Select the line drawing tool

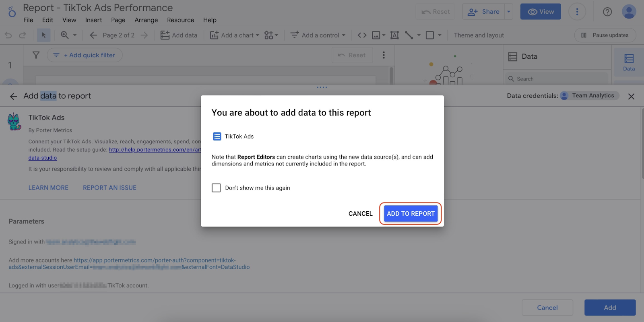coord(409,35)
